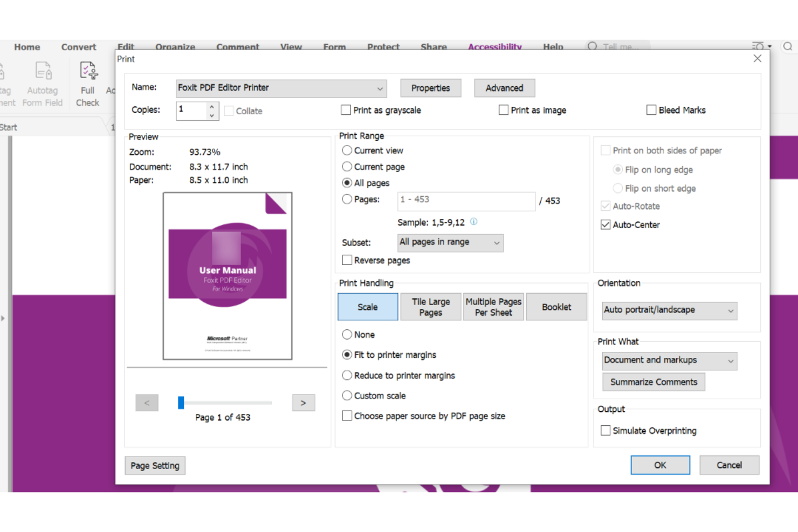Decrease the Copies count with the down arrow
The image size is (798, 532).
212,115
